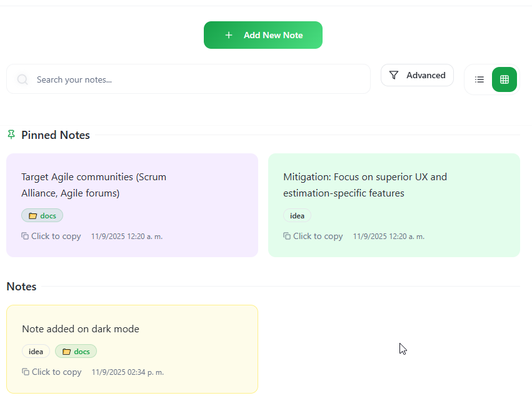The height and width of the screenshot is (403, 532).
Task: Click the Add New Note button
Action: point(263,35)
